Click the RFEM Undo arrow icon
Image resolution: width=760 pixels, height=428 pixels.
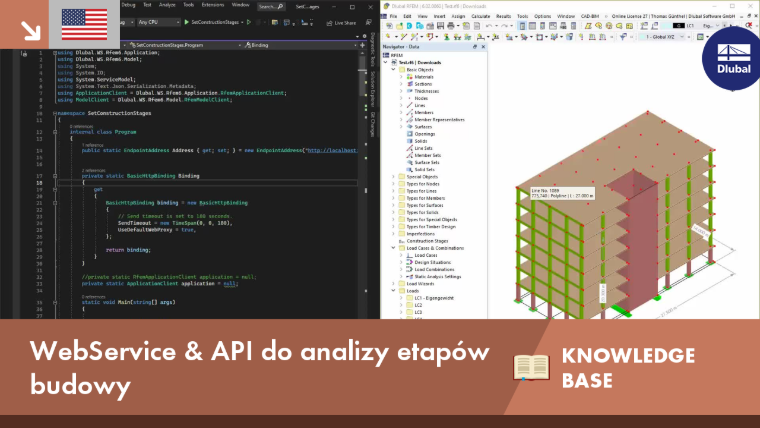489,26
